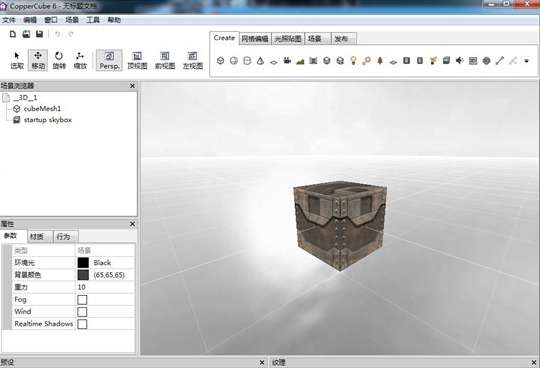Click the Black ambient color swatch
Image resolution: width=540 pixels, height=368 pixels.
(83, 263)
